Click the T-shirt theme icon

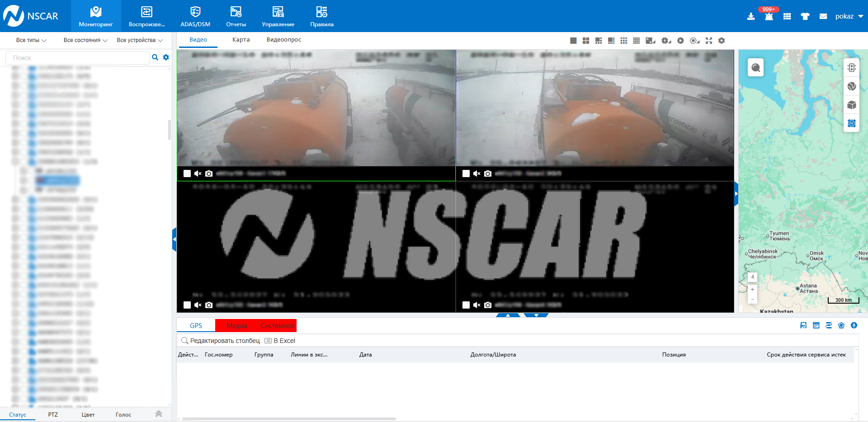pos(805,16)
